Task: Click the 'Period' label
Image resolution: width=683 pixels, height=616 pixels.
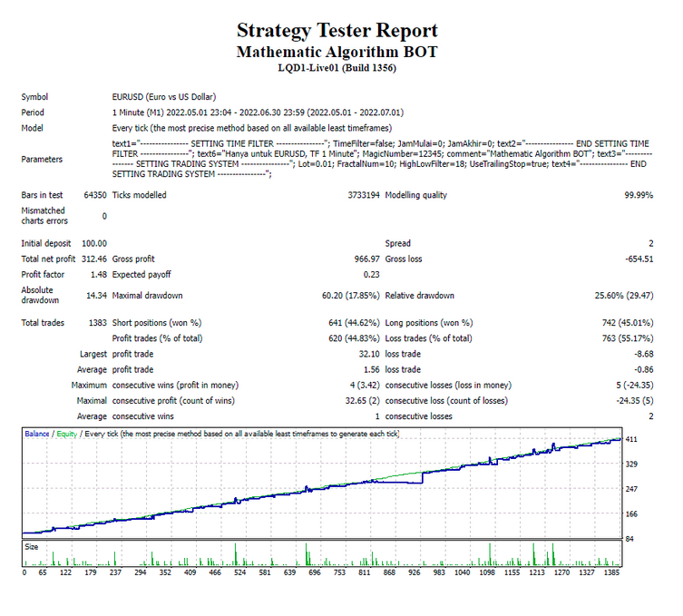Action: 33,112
